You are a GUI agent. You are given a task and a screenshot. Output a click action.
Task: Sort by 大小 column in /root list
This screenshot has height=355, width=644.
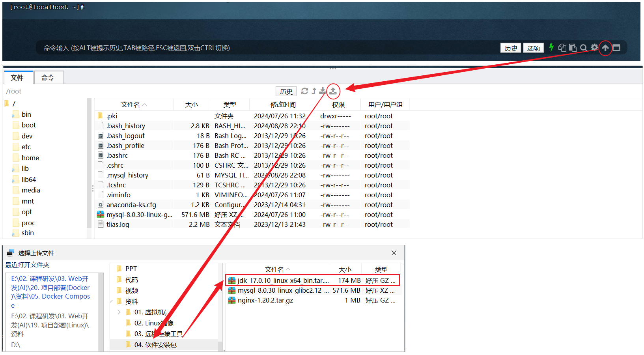(x=192, y=105)
